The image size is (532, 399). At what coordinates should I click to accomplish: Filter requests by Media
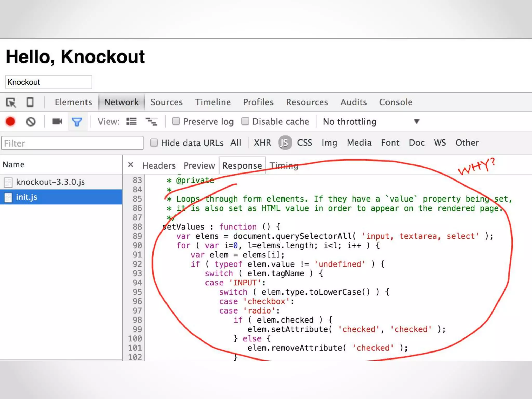pos(359,143)
